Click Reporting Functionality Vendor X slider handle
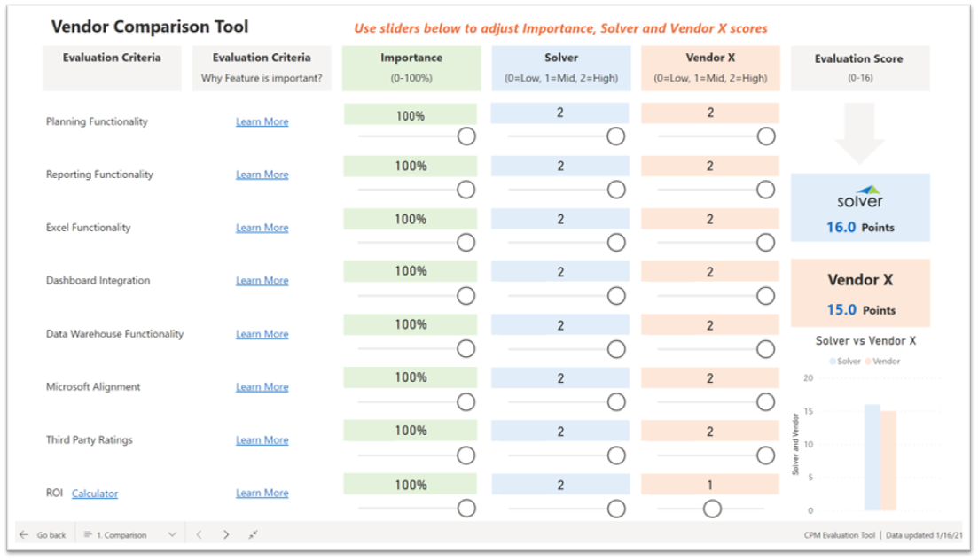The width and height of the screenshot is (978, 560). coord(766,190)
